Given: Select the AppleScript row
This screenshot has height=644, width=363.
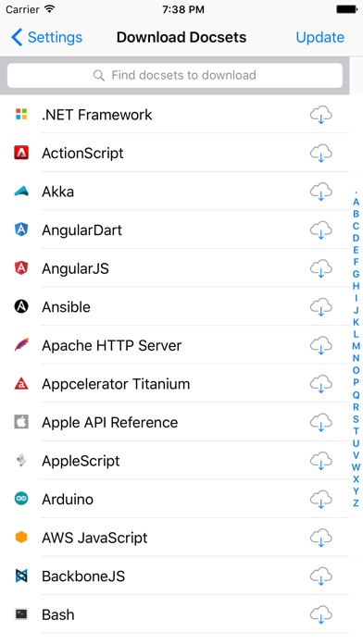Looking at the screenshot, I should coord(175,461).
